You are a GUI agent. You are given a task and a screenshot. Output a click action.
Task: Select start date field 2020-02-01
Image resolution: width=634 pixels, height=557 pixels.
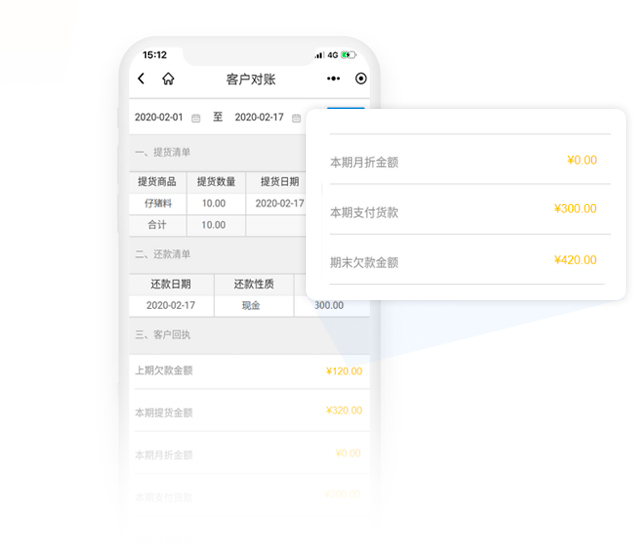click(x=159, y=117)
